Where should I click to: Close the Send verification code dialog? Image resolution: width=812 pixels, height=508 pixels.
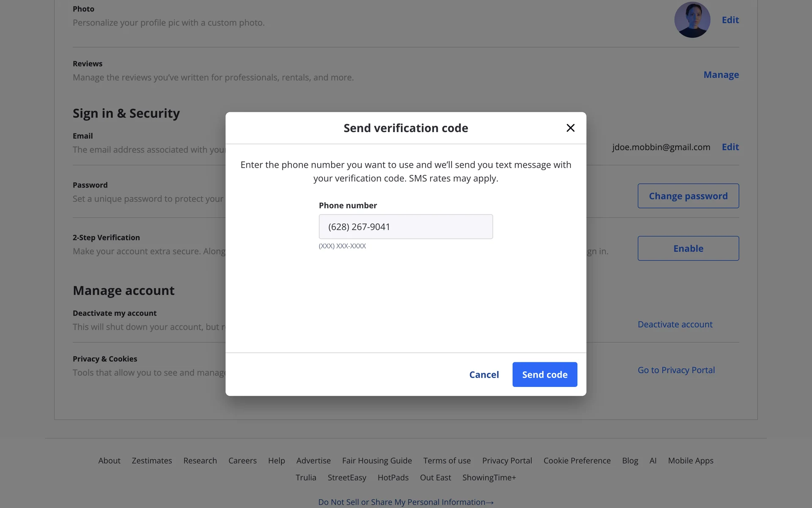coord(570,128)
